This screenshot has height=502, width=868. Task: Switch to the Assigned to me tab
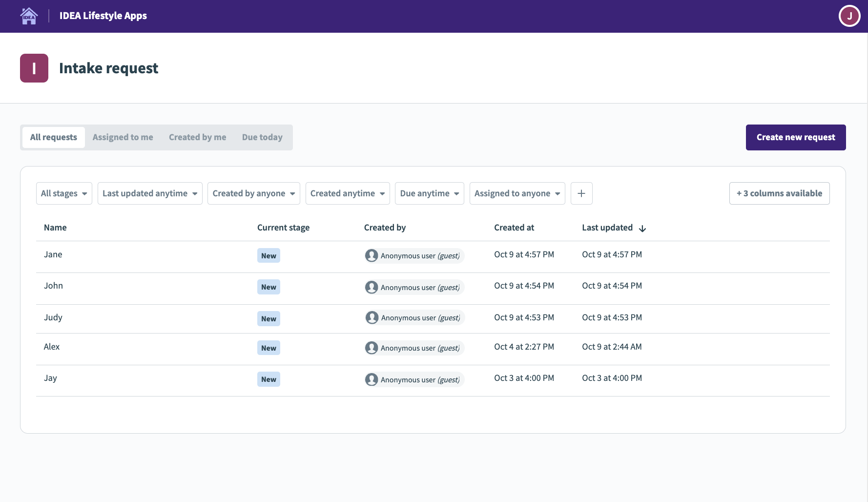pos(123,137)
